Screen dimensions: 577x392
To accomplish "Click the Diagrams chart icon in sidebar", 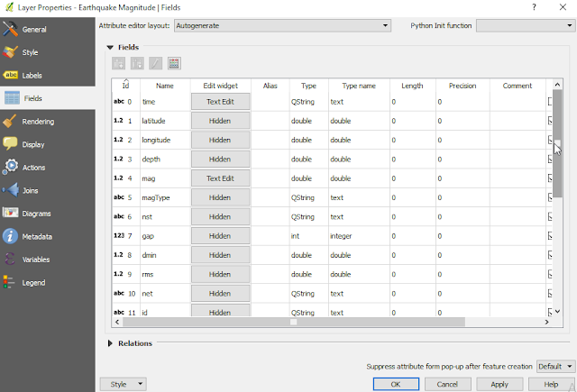I will pos(10,213).
